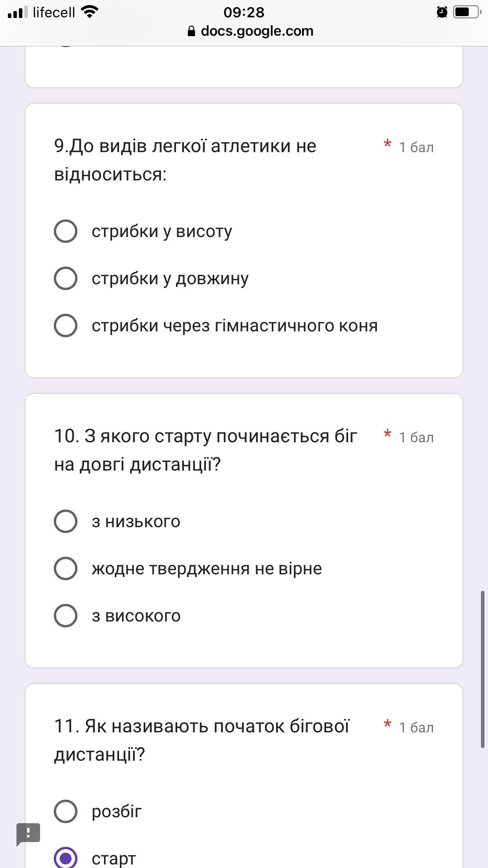488x868 pixels.
Task: Tap the feedback report exclamation icon
Action: 28,833
